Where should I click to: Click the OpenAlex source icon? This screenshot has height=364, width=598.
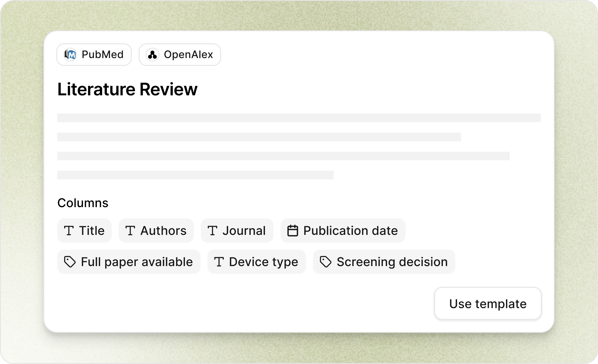(153, 54)
